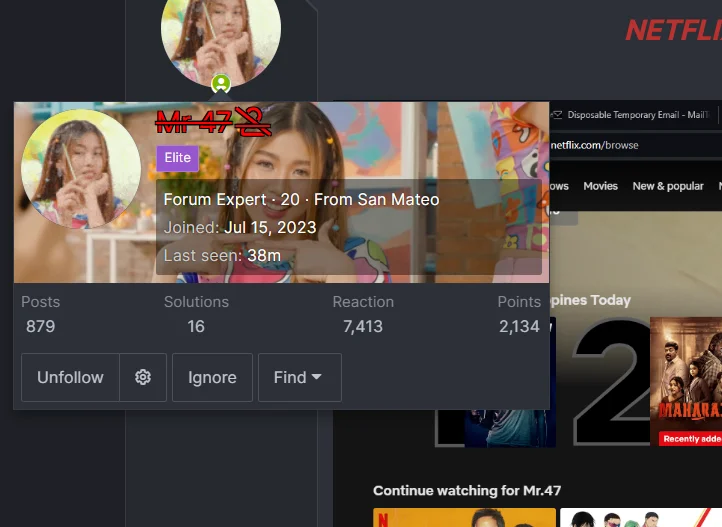Click the Elite badge

178,158
